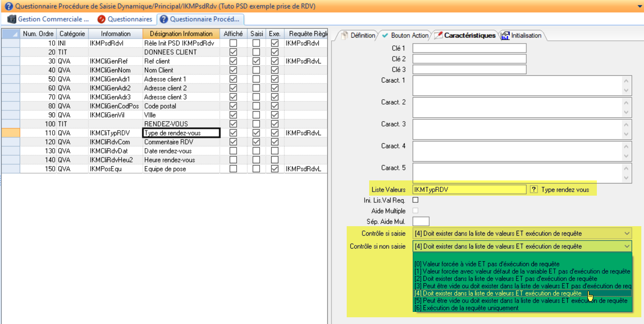Click the Gestion Commerciale tab icon
The image size is (644, 324).
(11, 19)
